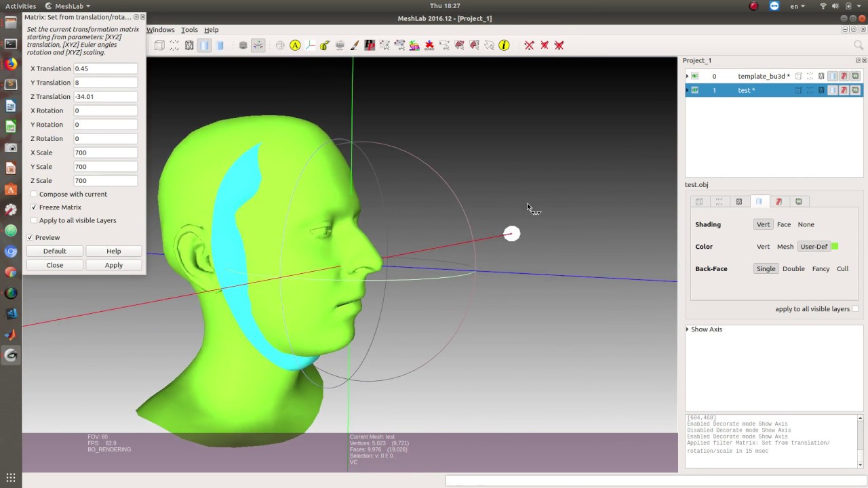The image size is (868, 488).
Task: Click the red 'PP' pick points icon
Action: click(x=369, y=45)
